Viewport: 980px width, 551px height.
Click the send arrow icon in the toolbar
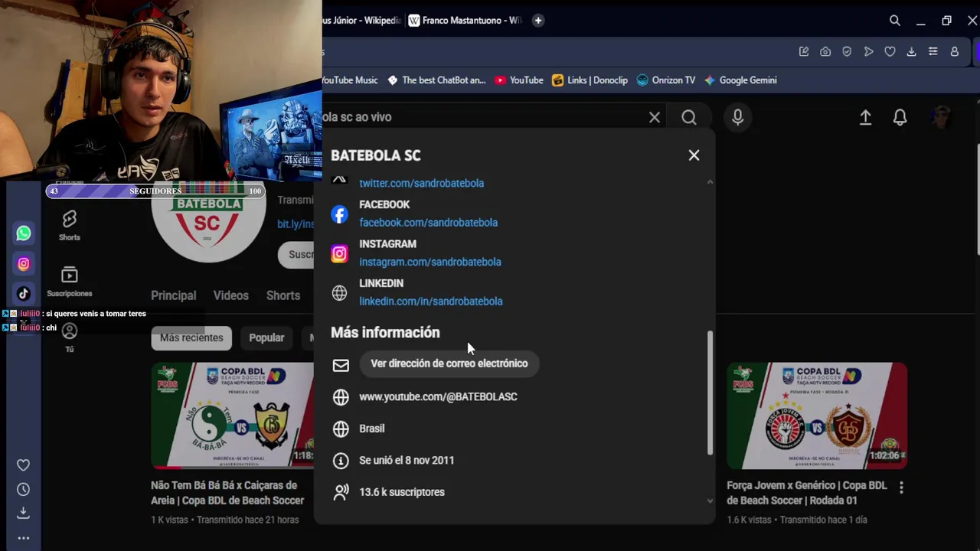coord(868,52)
